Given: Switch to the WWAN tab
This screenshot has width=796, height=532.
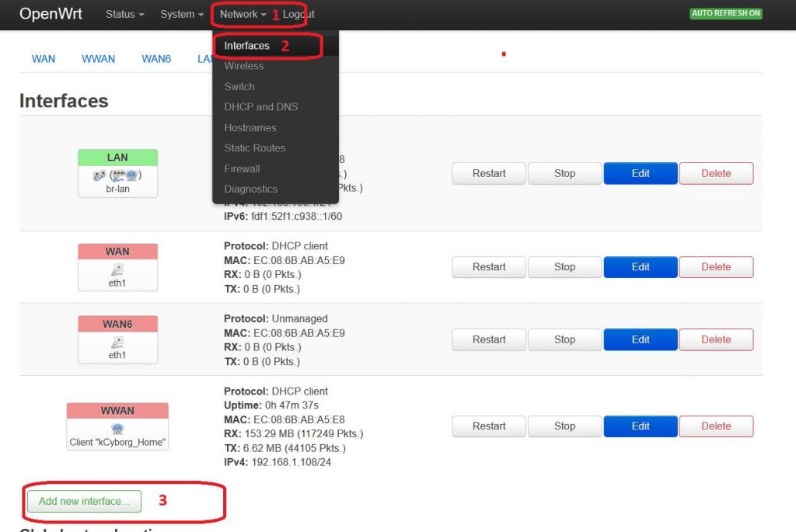Looking at the screenshot, I should click(x=99, y=59).
